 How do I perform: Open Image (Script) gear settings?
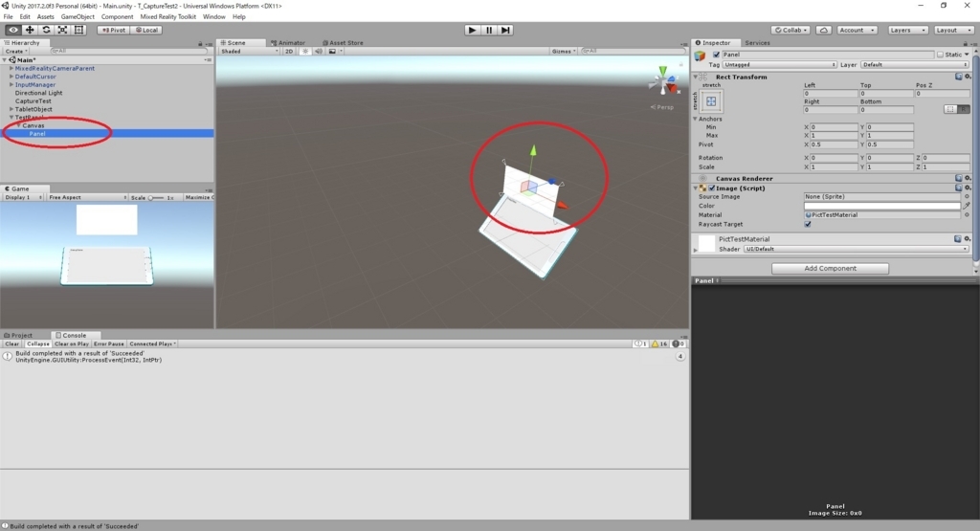[x=968, y=188]
